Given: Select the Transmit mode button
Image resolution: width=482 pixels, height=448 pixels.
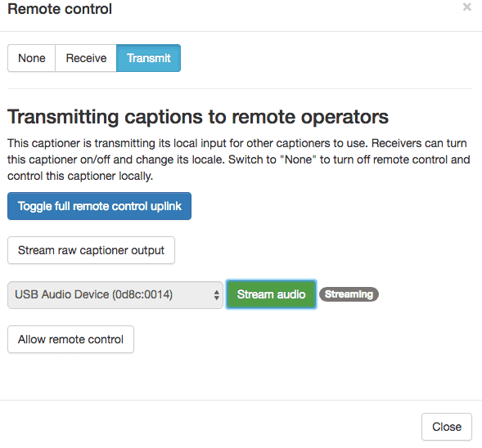Looking at the screenshot, I should coord(148,58).
